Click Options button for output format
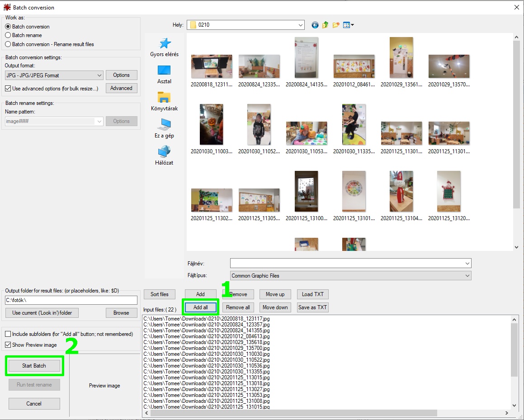 [x=121, y=75]
